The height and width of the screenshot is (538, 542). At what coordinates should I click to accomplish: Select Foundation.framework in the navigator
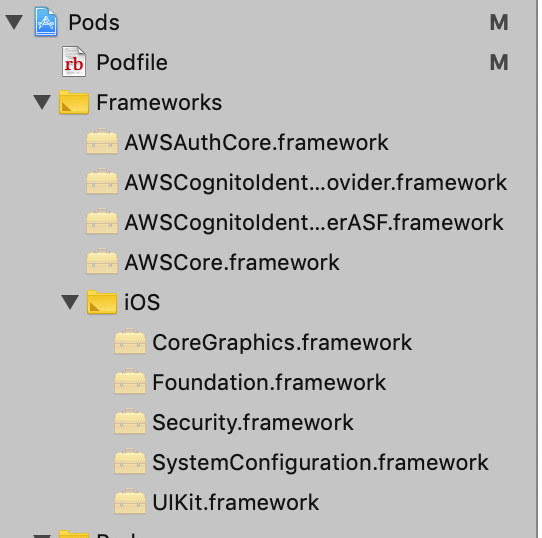coord(269,382)
